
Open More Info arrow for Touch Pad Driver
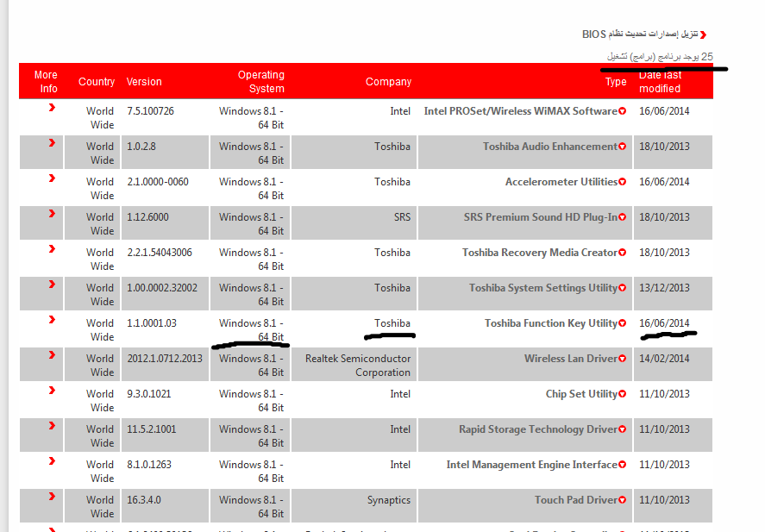click(52, 497)
